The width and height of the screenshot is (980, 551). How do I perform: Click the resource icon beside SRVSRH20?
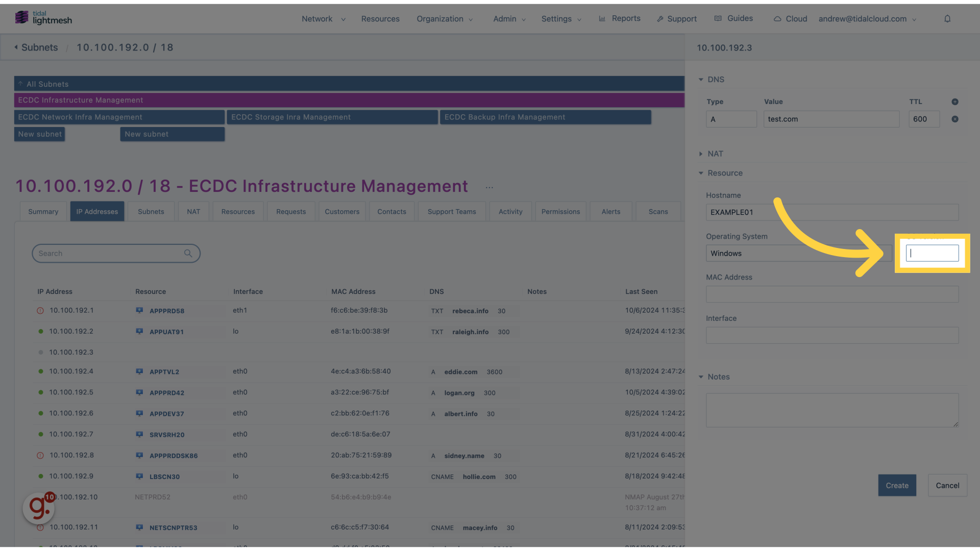pos(139,434)
